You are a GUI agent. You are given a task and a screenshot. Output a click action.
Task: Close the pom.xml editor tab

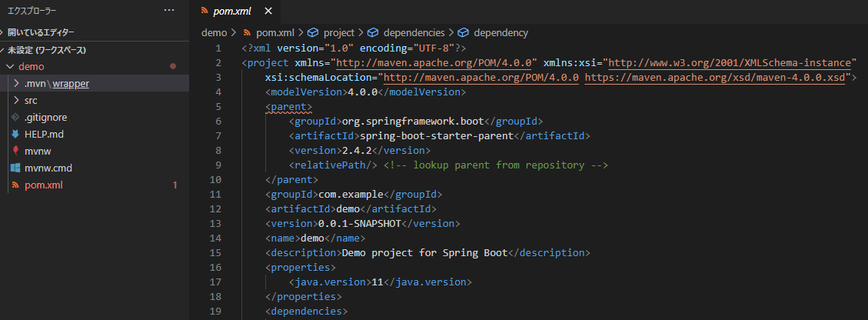click(268, 12)
